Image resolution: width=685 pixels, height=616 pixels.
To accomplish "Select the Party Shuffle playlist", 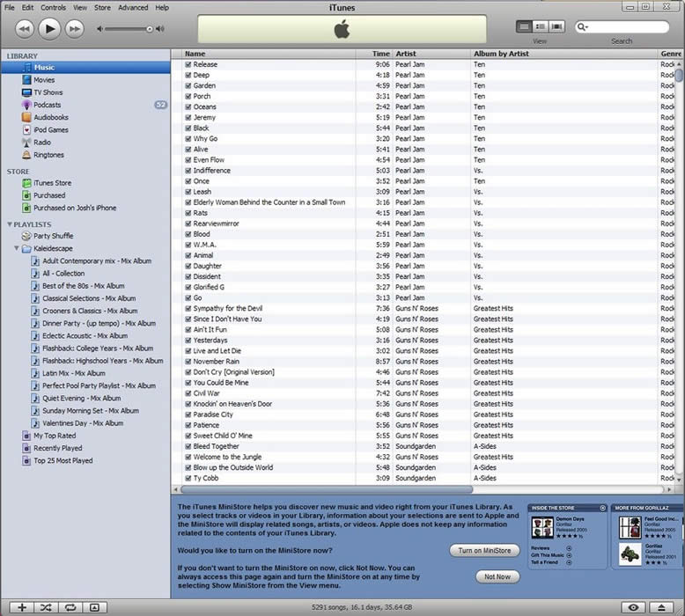I will point(54,236).
